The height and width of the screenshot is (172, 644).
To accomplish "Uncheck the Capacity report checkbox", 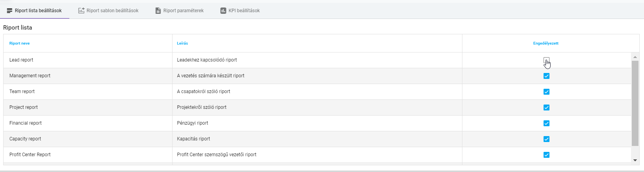I will pyautogui.click(x=546, y=139).
